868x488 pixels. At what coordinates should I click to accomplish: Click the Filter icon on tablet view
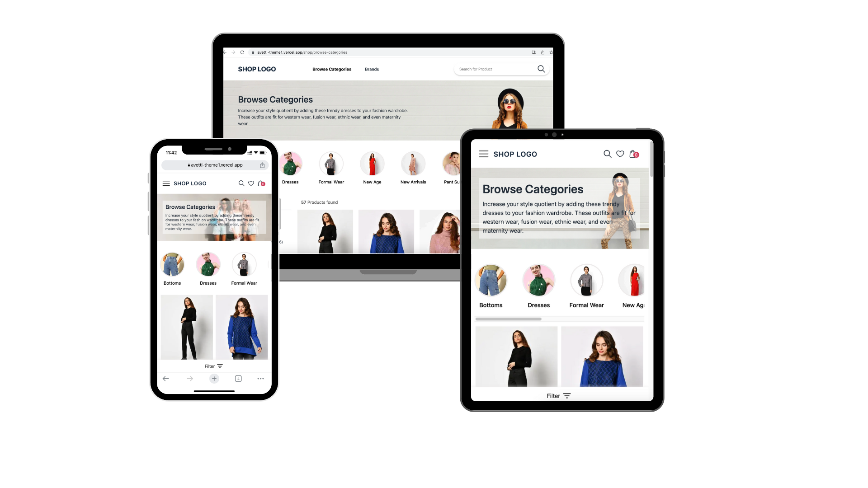coord(567,396)
